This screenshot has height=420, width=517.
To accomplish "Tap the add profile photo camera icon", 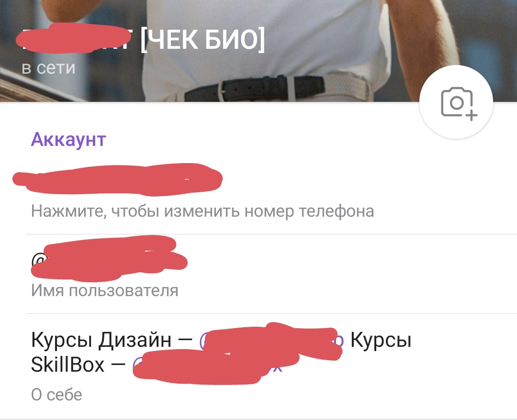I will tap(456, 102).
